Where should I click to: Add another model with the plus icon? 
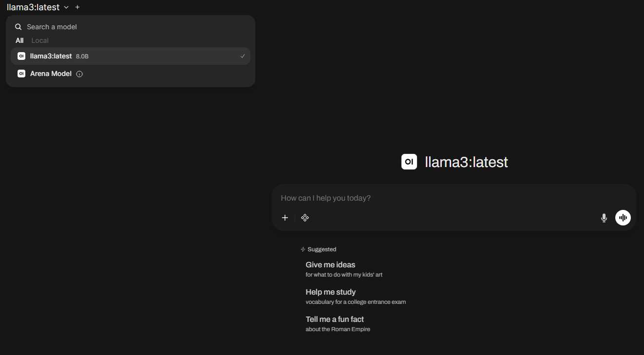pyautogui.click(x=77, y=7)
